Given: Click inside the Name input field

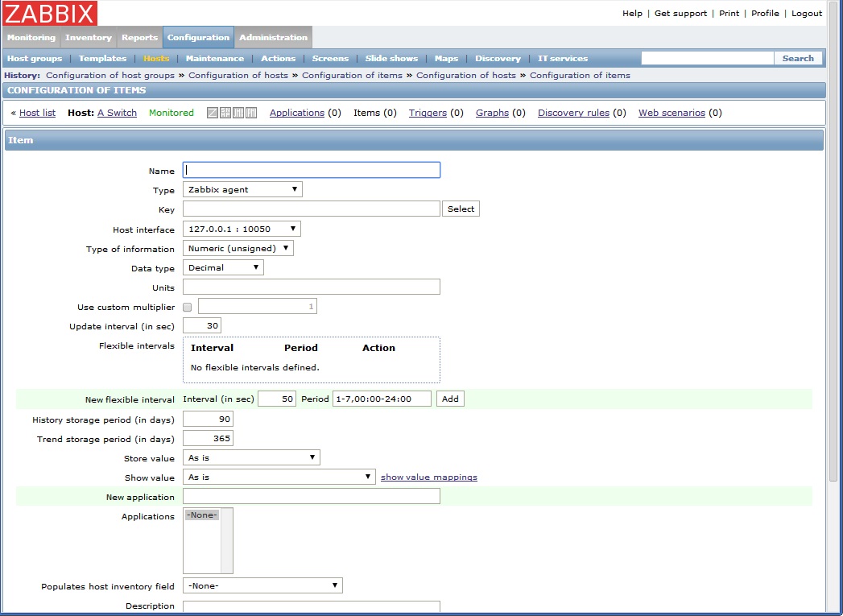Looking at the screenshot, I should pos(311,170).
